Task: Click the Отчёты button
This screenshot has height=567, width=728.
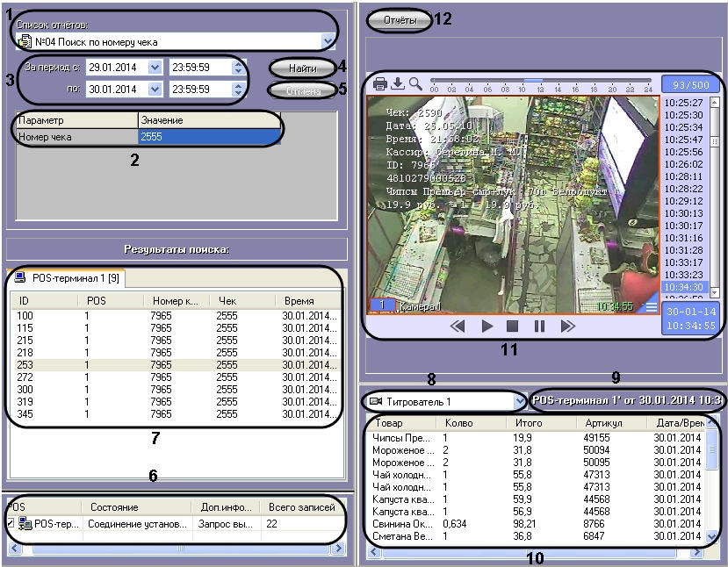Action: (399, 18)
